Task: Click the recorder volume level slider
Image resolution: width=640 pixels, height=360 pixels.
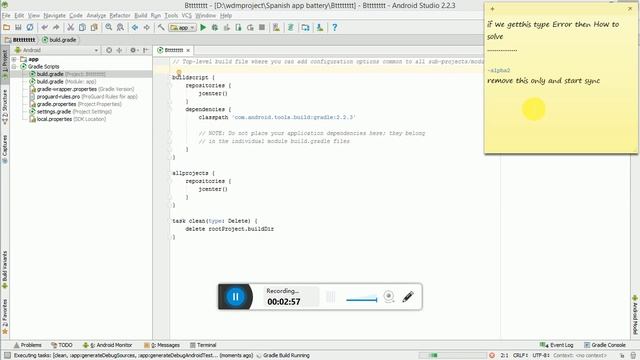Action: click(x=362, y=299)
